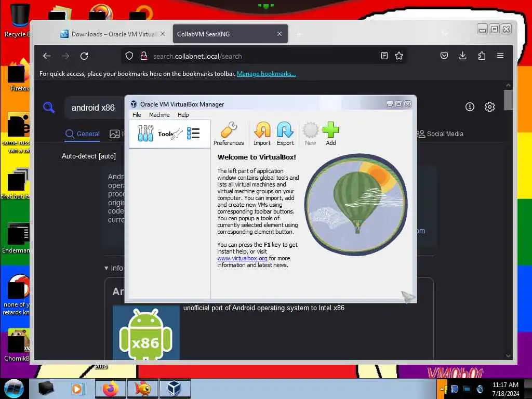The height and width of the screenshot is (399, 532).
Task: Create a New virtual machine
Action: point(311,134)
